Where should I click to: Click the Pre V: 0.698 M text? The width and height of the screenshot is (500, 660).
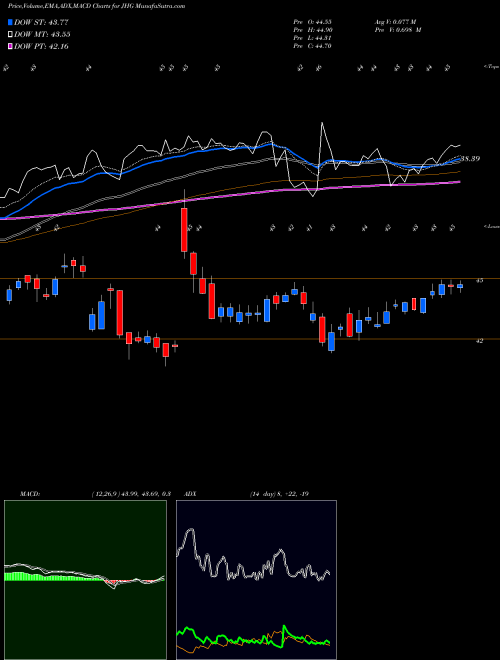pos(397,30)
